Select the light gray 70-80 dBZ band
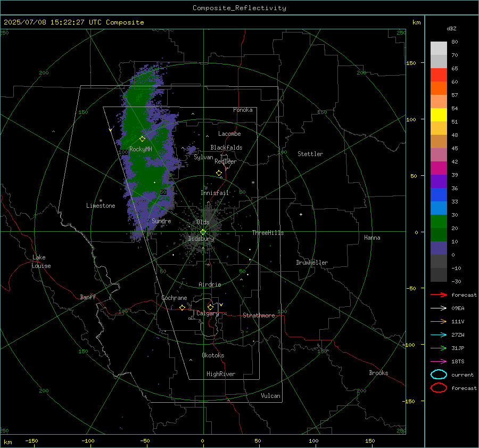 (439, 48)
